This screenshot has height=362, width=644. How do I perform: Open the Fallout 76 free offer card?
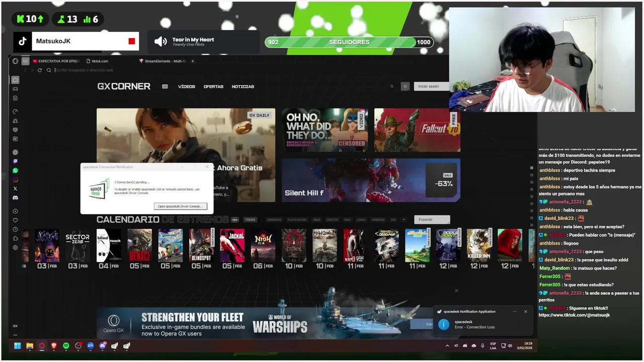(417, 130)
